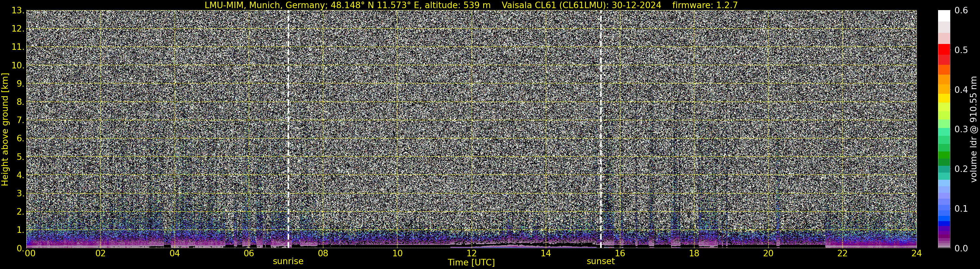980x269 pixels.
Task: Click the purple segment near colorbar bottom
Action: tap(944, 233)
